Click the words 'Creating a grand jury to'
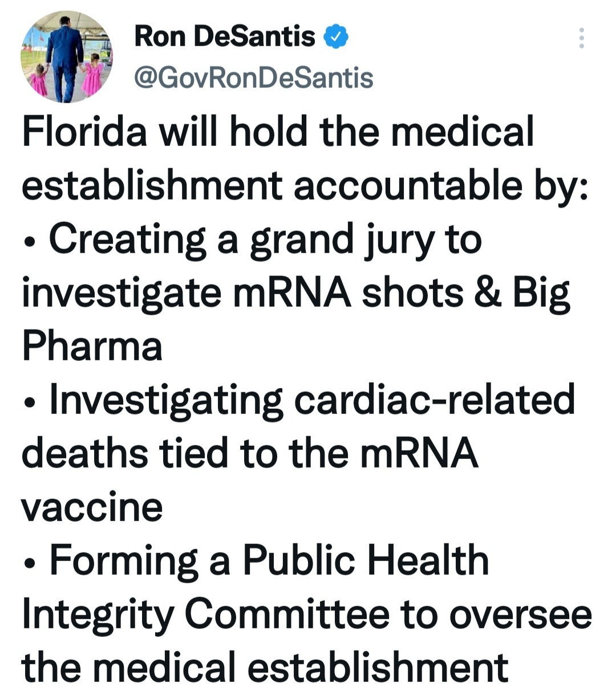The width and height of the screenshot is (616, 699). (x=265, y=240)
